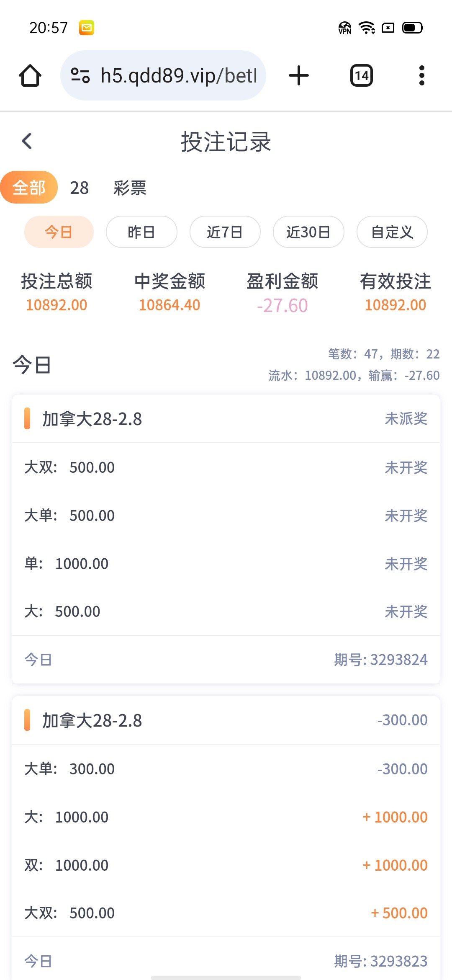This screenshot has width=452, height=980.
Task: Switch to the 彩票 category tab
Action: point(130,188)
